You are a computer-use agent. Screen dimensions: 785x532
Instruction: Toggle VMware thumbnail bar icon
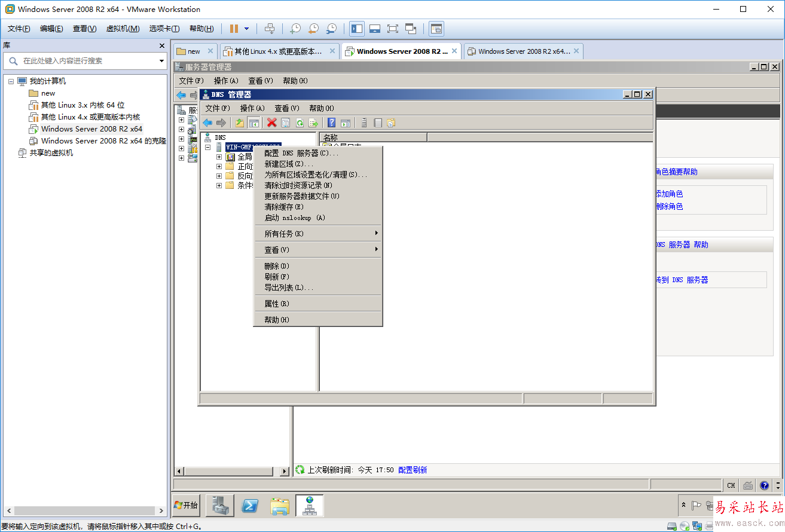pos(375,28)
